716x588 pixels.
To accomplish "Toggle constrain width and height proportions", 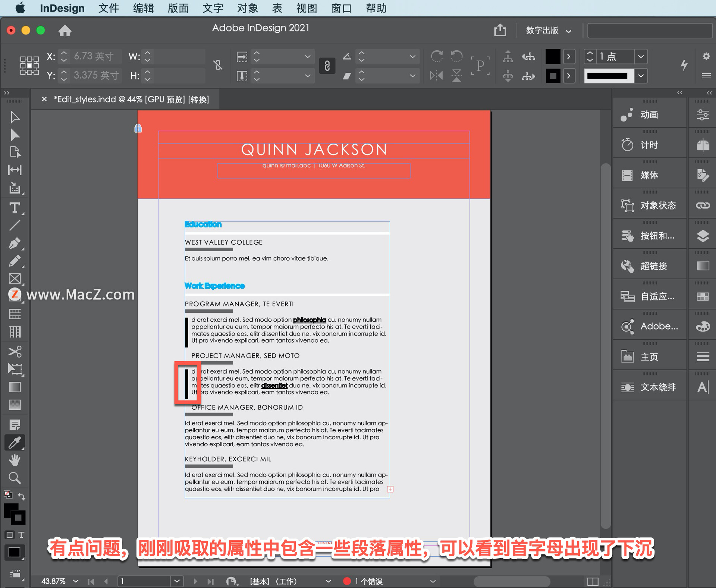I will (218, 66).
